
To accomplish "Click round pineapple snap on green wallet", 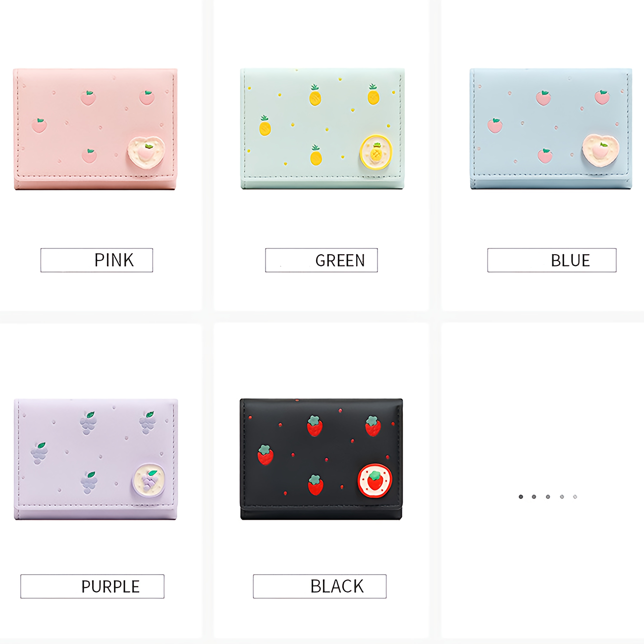I will point(376,152).
